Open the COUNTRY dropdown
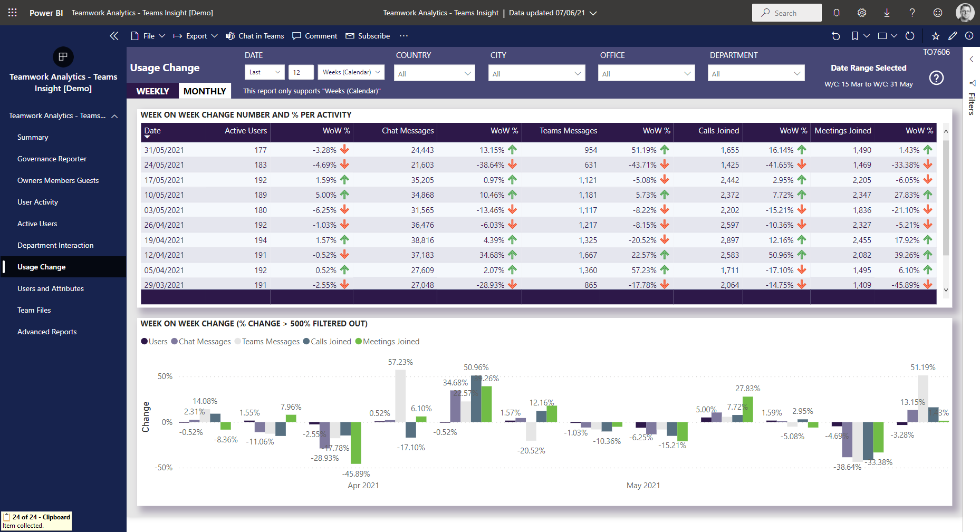 pos(435,73)
